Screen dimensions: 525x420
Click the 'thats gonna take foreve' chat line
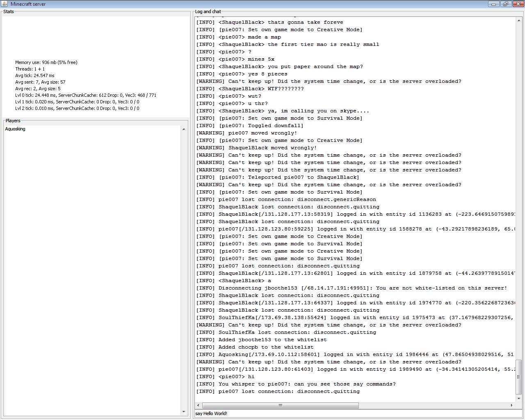270,22
